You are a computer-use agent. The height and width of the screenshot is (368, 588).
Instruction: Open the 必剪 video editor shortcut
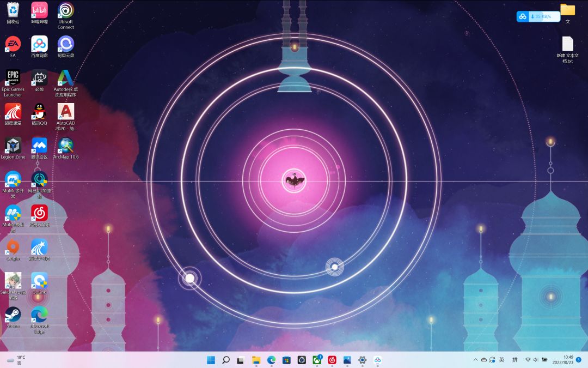click(39, 81)
